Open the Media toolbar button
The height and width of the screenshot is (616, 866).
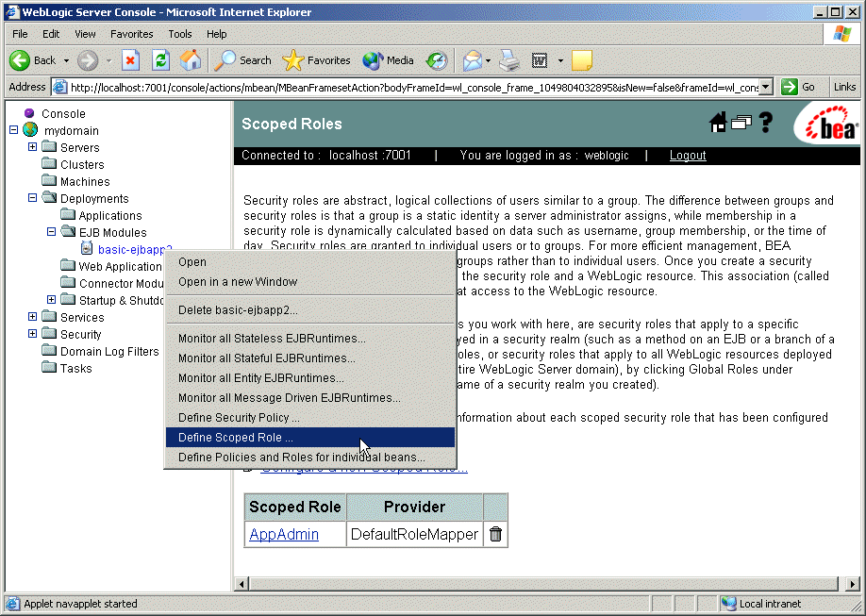click(388, 60)
